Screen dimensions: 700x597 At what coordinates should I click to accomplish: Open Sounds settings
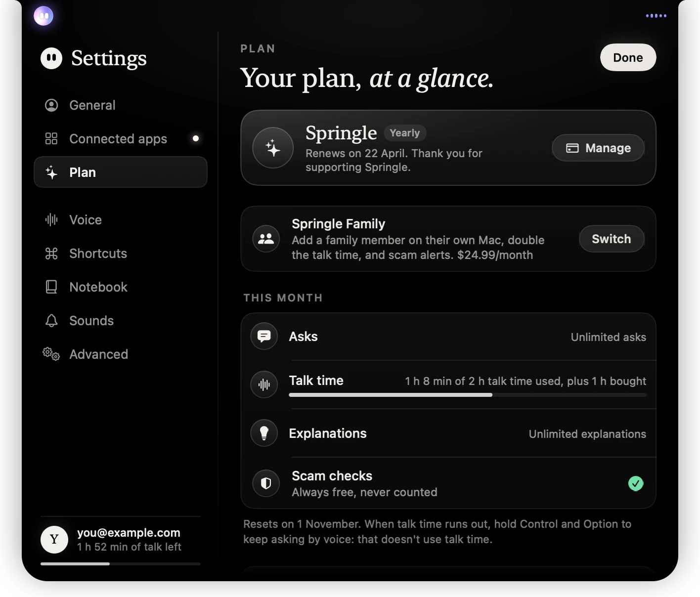coord(121,321)
